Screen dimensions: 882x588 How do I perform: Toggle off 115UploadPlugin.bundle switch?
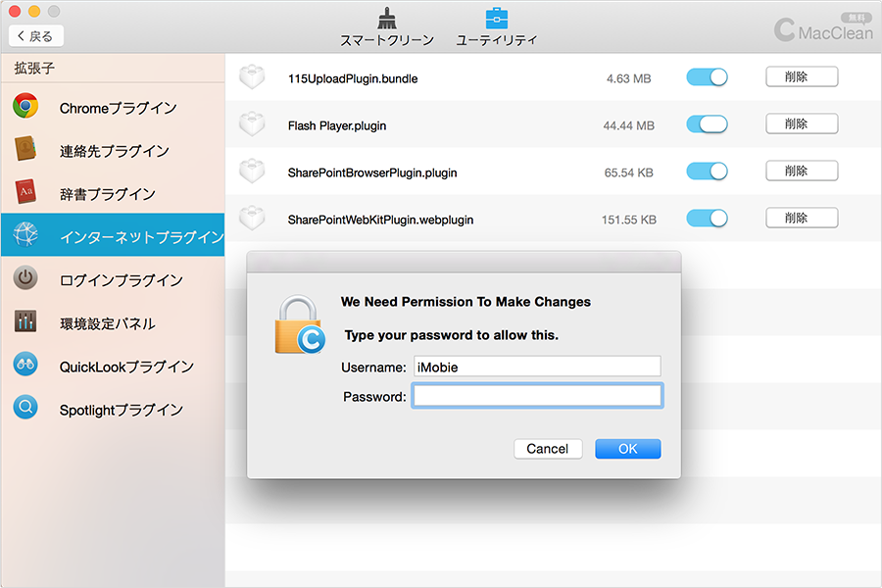point(707,77)
